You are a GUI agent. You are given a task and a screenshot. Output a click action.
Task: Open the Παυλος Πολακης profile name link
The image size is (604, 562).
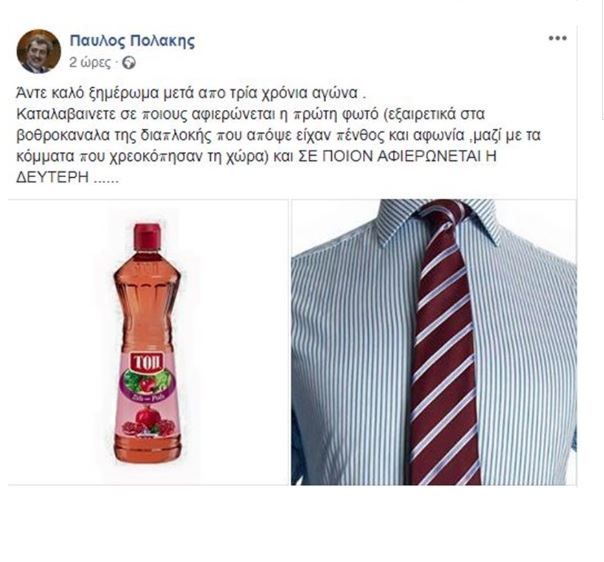click(x=132, y=40)
